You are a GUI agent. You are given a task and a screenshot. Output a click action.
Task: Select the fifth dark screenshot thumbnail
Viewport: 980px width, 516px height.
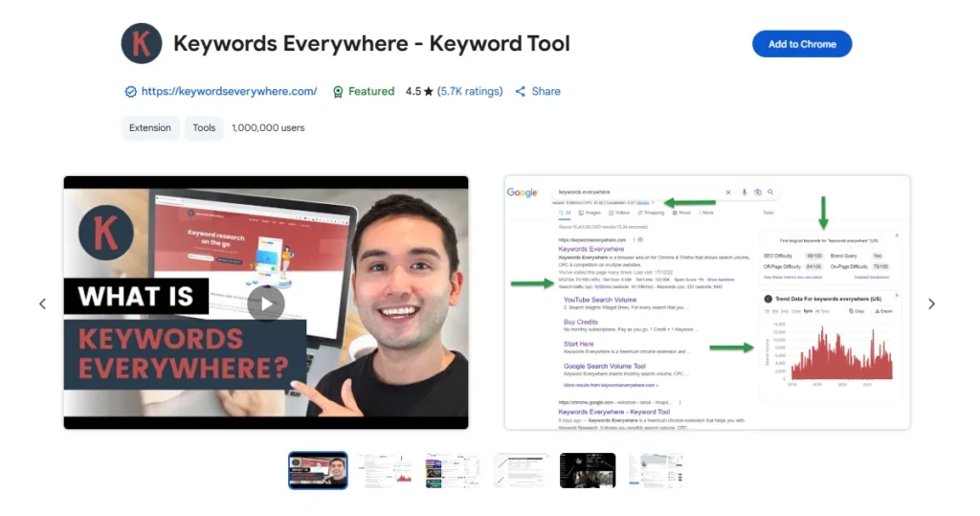(588, 470)
